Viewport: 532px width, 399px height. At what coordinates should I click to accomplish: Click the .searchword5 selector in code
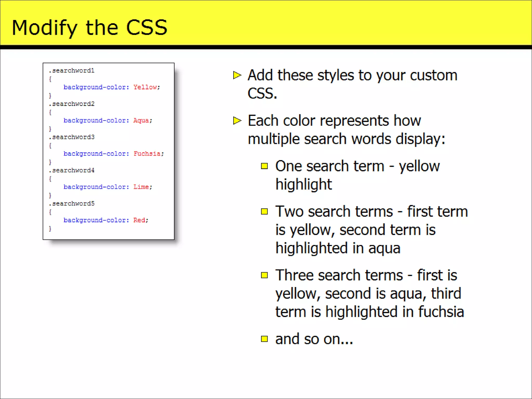[72, 204]
